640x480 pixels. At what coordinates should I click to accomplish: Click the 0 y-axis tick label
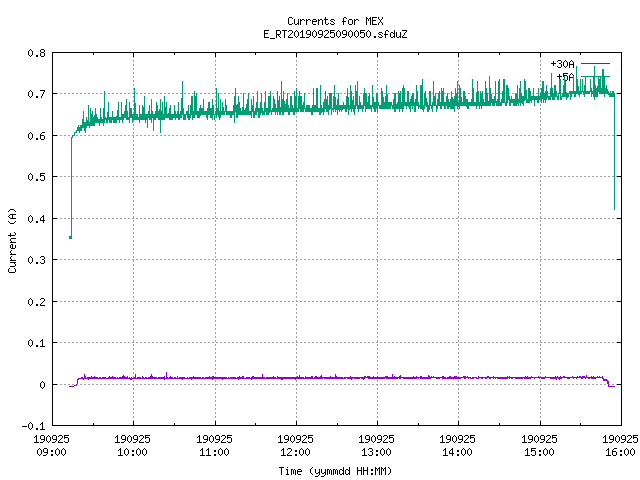tap(42, 385)
